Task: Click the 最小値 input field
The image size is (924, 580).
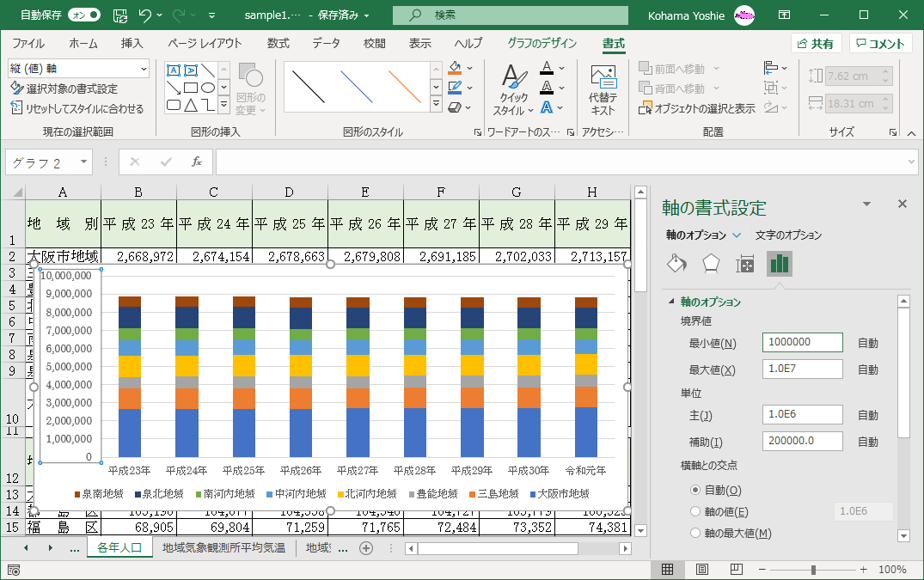Action: pos(802,342)
